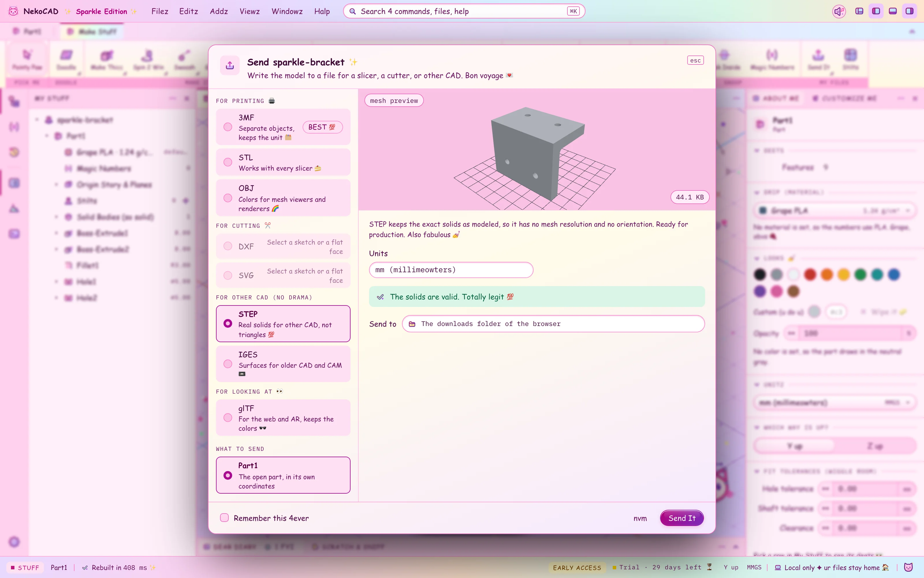
Task: Select Part1 under What to send
Action: pos(283,475)
